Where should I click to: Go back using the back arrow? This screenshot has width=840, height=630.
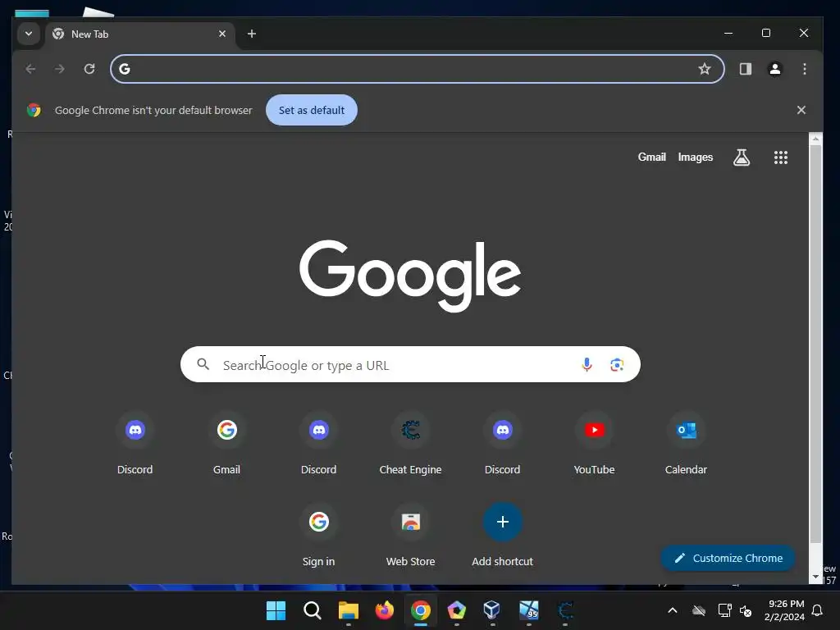(x=30, y=69)
